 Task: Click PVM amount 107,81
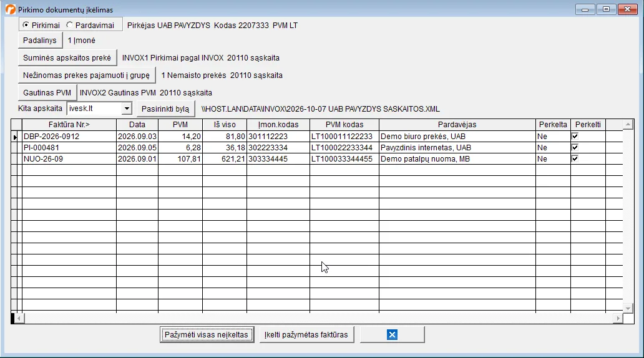(180, 159)
